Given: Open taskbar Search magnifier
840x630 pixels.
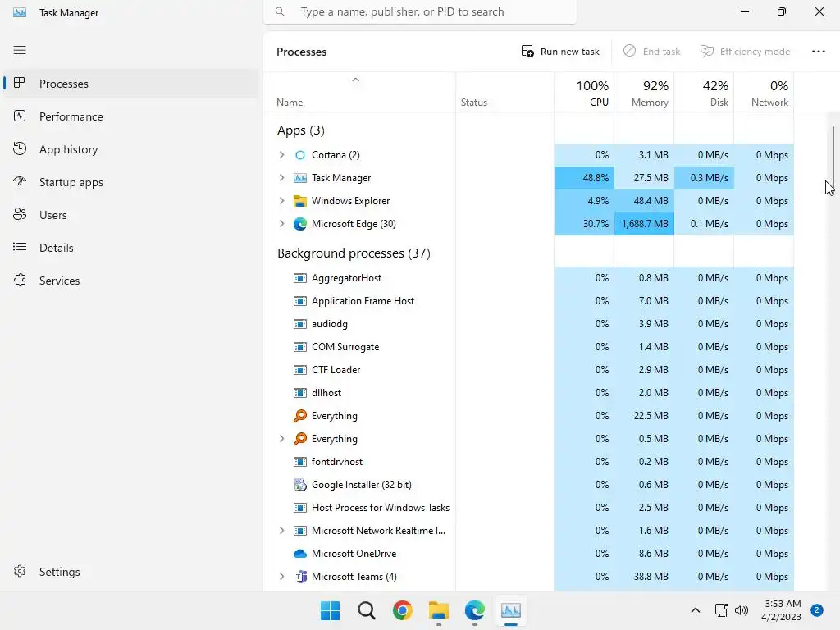Looking at the screenshot, I should (367, 610).
